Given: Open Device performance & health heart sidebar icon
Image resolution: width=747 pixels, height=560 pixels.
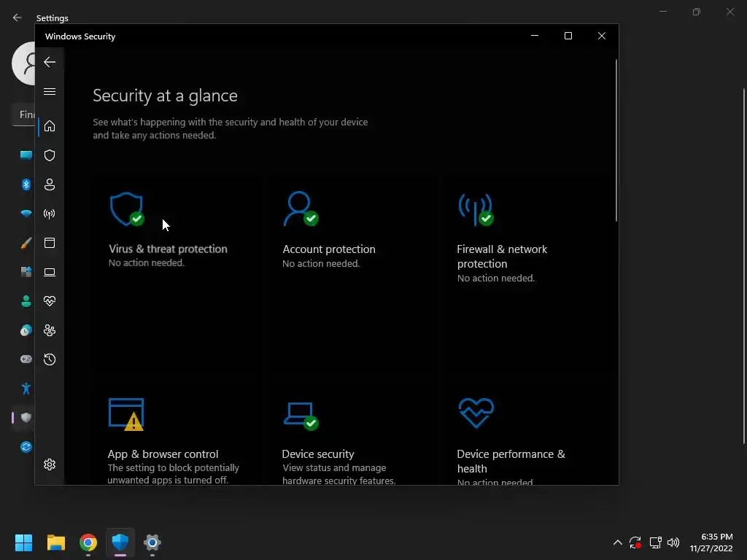Looking at the screenshot, I should pos(50,301).
